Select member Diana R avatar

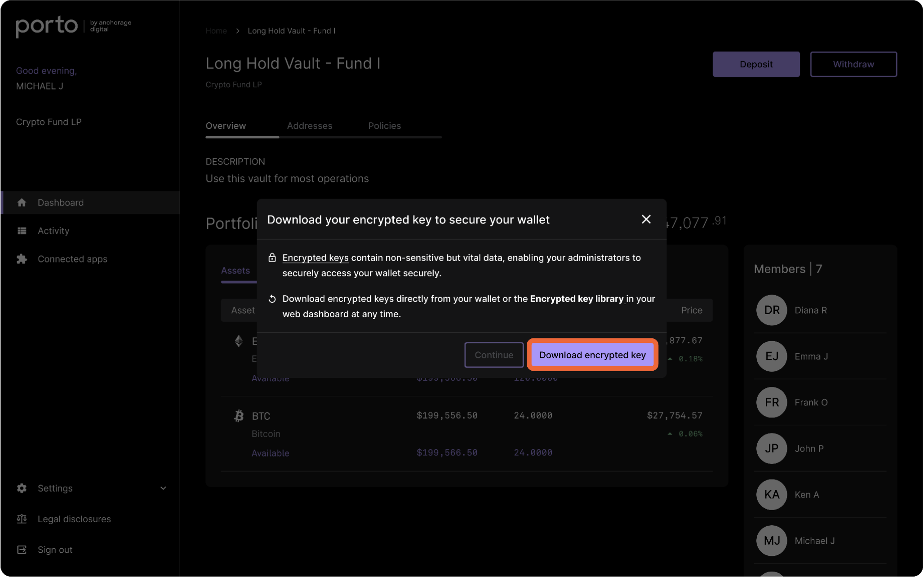[x=772, y=310]
